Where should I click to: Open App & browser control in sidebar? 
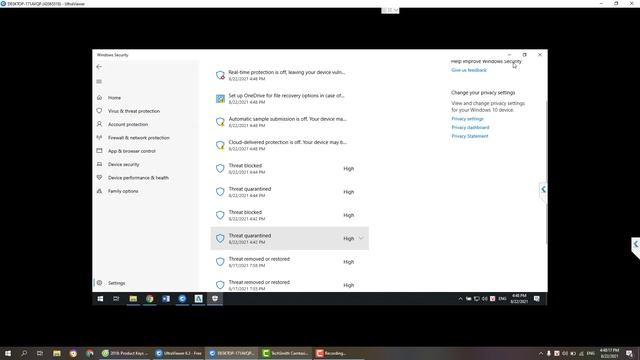[131, 151]
